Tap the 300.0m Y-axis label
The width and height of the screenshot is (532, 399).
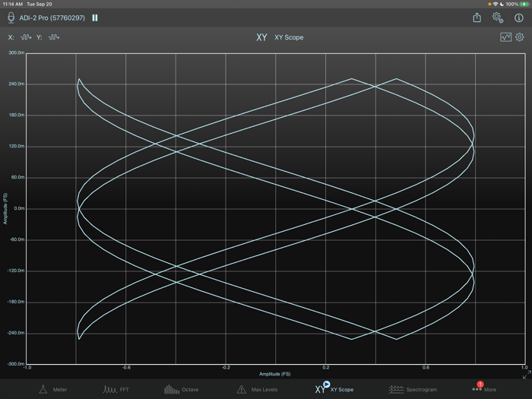click(x=16, y=52)
